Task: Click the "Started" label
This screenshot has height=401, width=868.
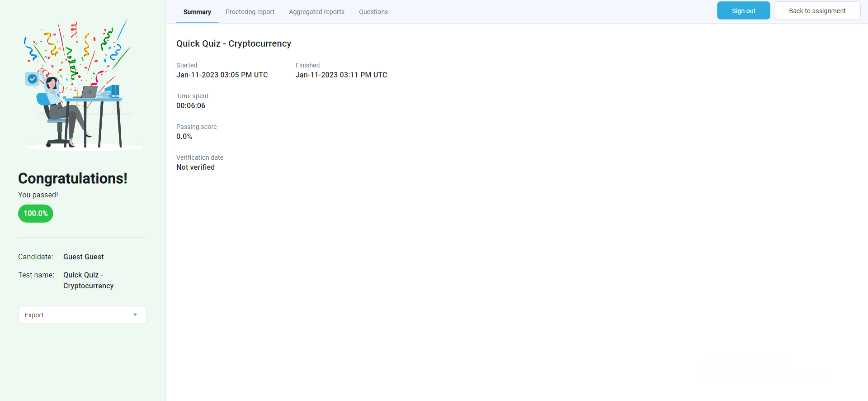Action: coord(187,65)
